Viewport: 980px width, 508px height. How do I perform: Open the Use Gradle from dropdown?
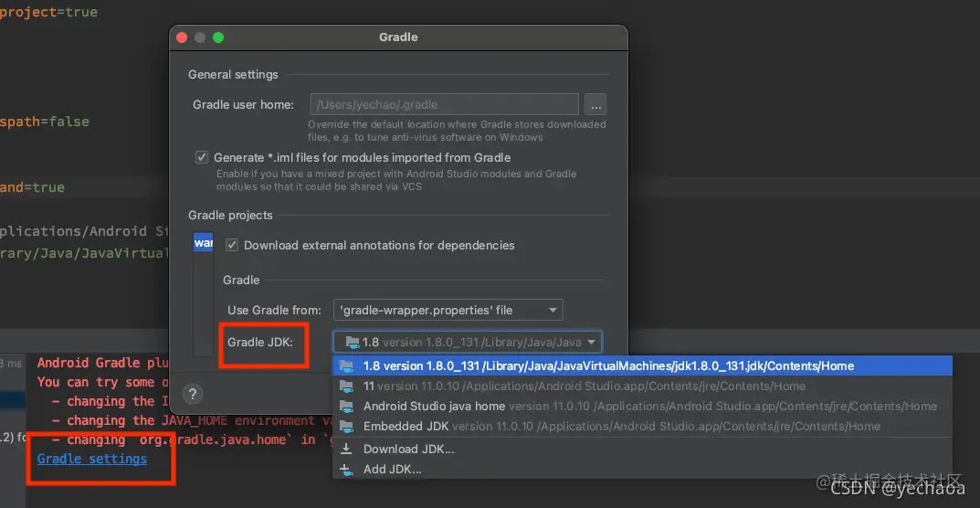pyautogui.click(x=448, y=310)
